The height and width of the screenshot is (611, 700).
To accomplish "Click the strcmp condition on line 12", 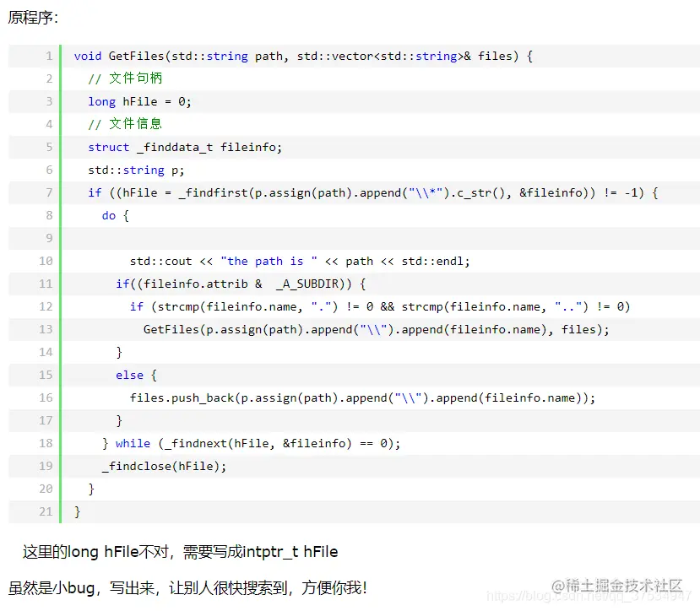I will coord(380,306).
